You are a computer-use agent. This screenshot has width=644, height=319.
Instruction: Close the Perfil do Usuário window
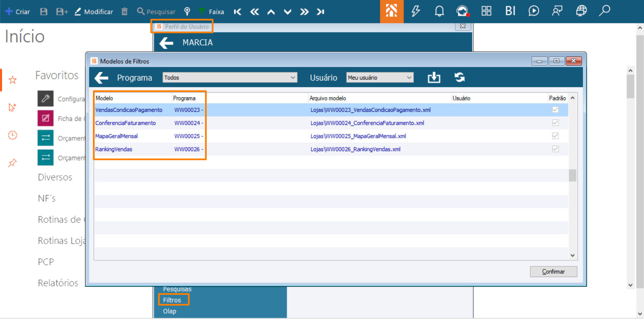463,26
